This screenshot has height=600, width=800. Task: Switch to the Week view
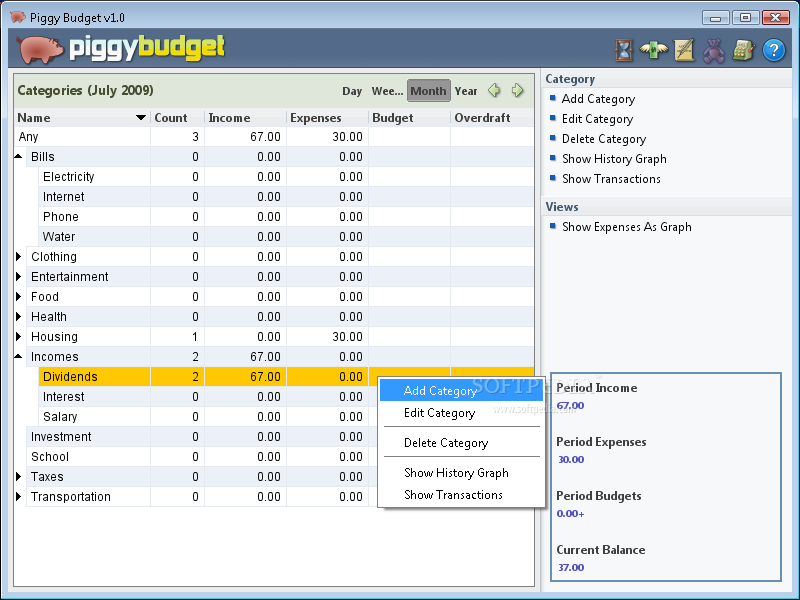click(x=387, y=91)
